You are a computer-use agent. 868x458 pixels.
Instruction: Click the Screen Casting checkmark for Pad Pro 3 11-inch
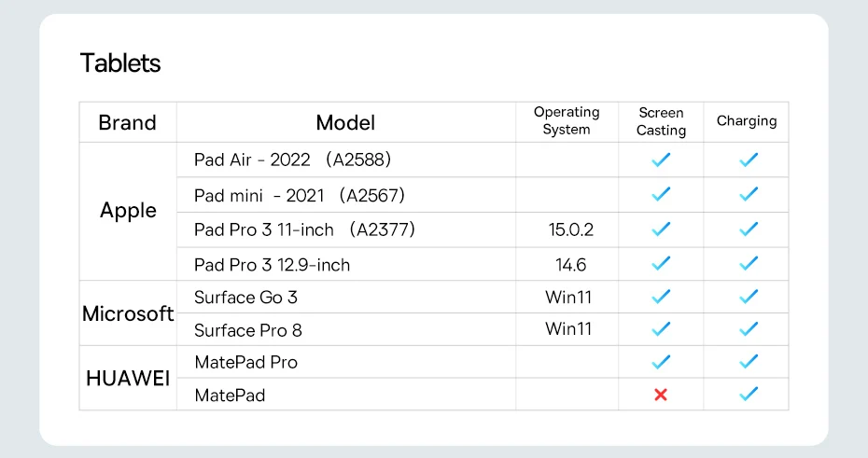tap(661, 229)
